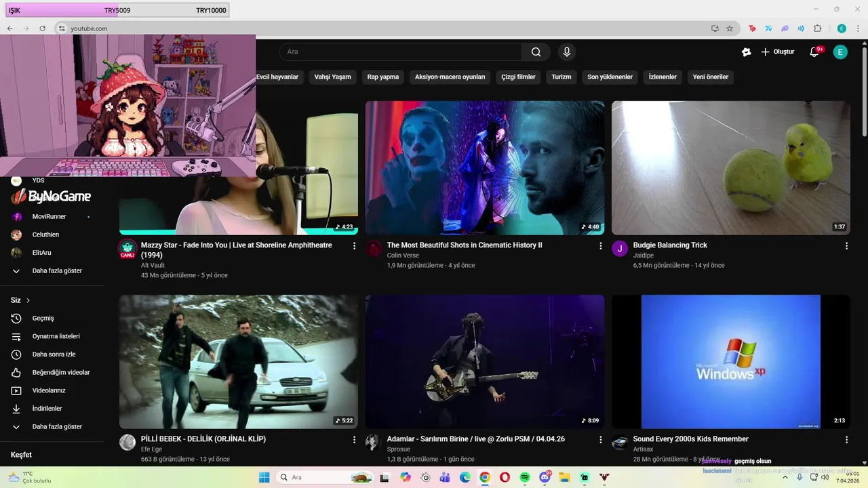Click the install app icon in address bar
The height and width of the screenshot is (488, 868).
tap(715, 28)
